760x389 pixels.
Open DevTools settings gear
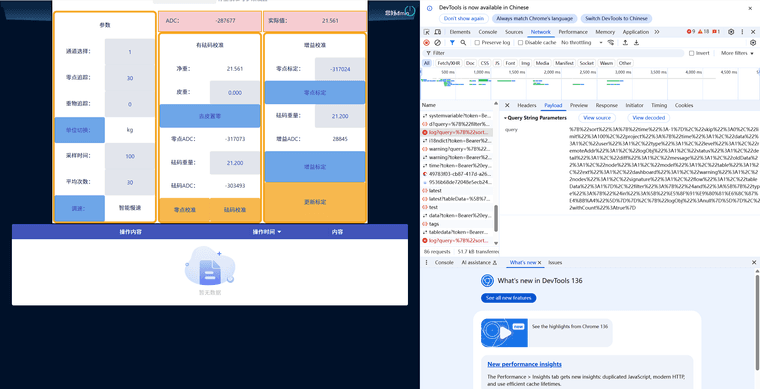pyautogui.click(x=731, y=32)
